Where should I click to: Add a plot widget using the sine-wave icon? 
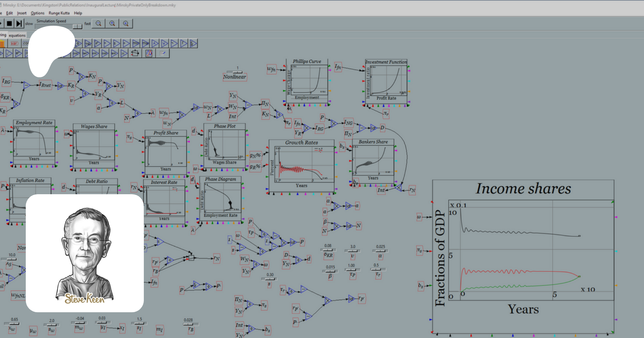tap(149, 53)
